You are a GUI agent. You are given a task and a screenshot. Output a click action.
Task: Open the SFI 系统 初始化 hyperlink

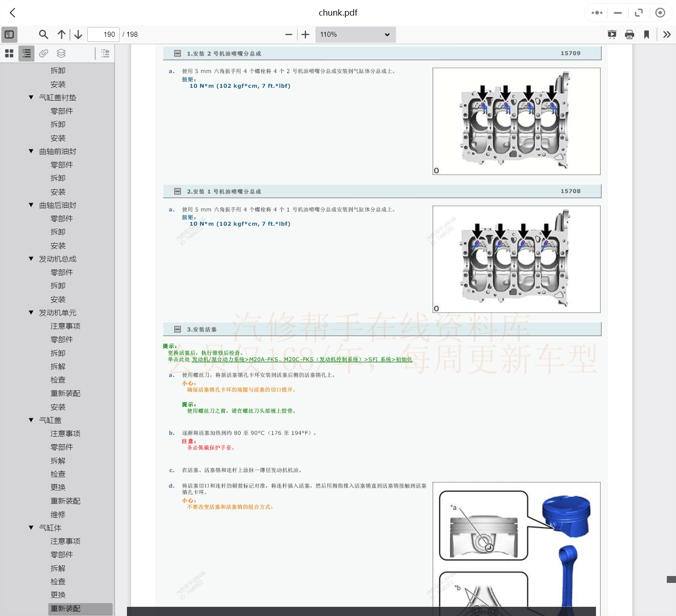tap(302, 359)
